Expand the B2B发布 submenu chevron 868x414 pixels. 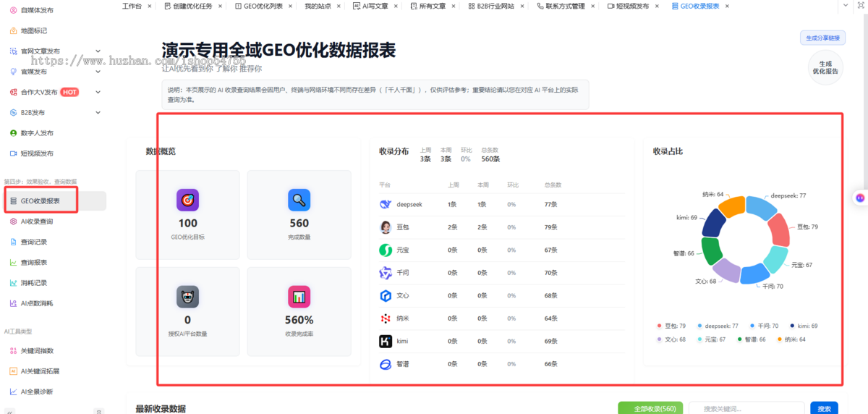[98, 112]
